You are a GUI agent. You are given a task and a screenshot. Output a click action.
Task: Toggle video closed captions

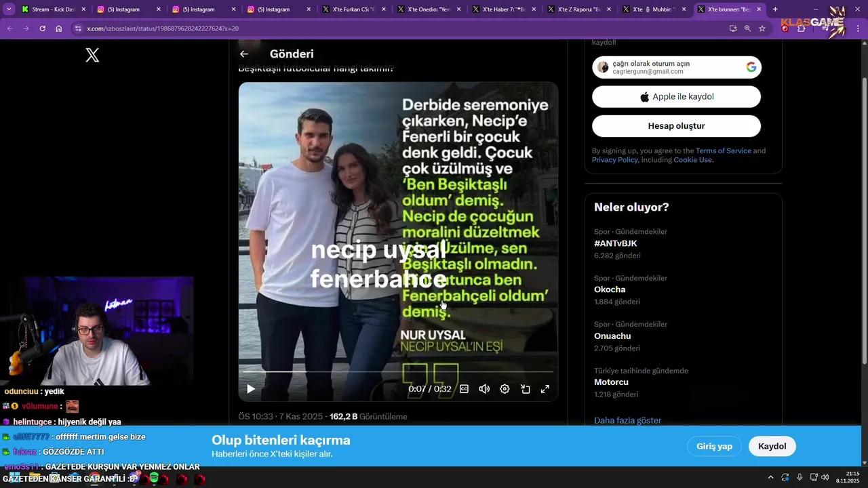click(x=465, y=389)
